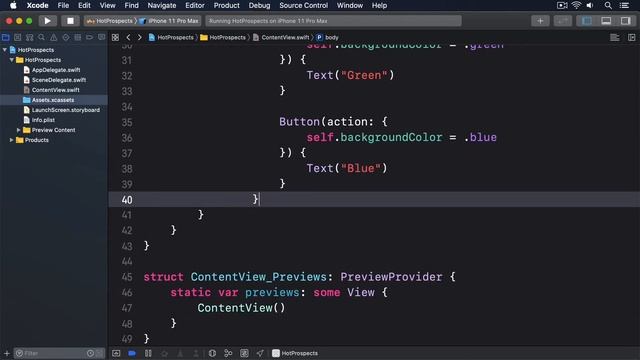The height and width of the screenshot is (360, 640).
Task: Open the Source Control menu
Action: coord(303,5)
